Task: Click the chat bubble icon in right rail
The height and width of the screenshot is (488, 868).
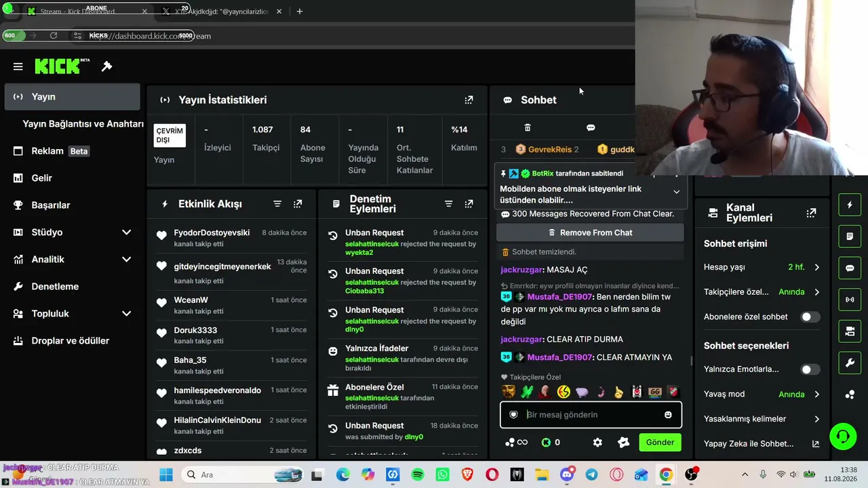Action: [850, 268]
